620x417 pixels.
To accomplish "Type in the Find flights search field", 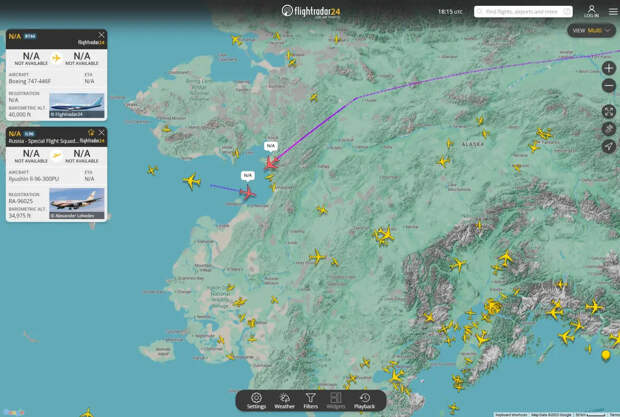I will point(525,12).
